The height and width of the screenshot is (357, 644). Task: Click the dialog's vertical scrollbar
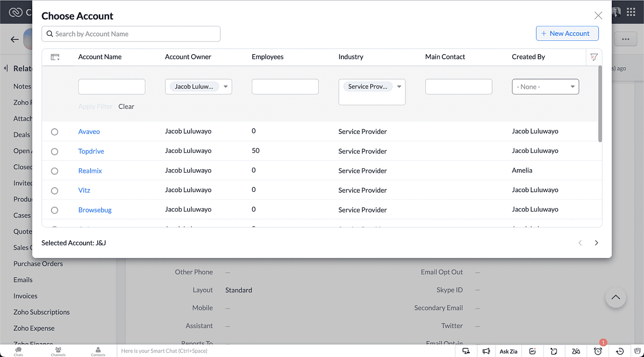point(600,104)
